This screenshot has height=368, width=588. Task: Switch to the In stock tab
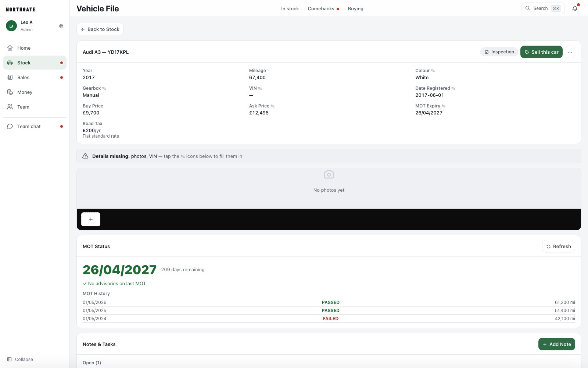coord(290,8)
